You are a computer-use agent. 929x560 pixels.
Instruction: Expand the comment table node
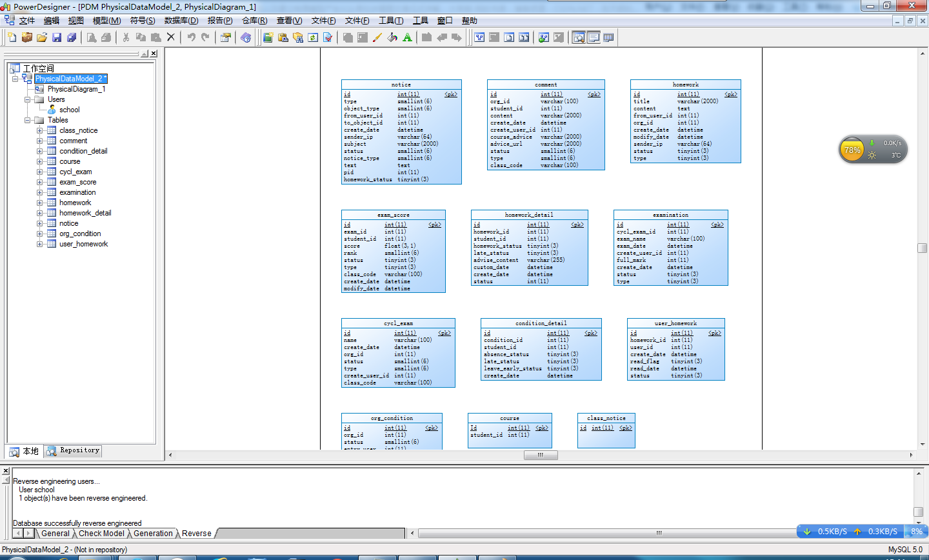(40, 141)
